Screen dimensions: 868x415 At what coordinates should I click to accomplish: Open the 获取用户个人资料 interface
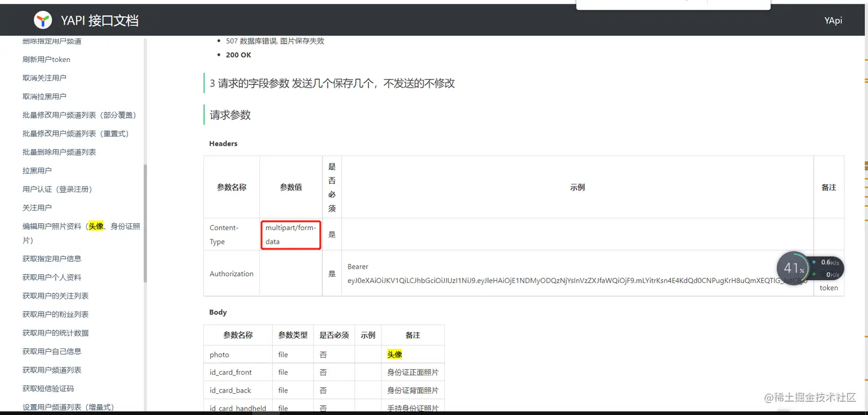point(52,277)
